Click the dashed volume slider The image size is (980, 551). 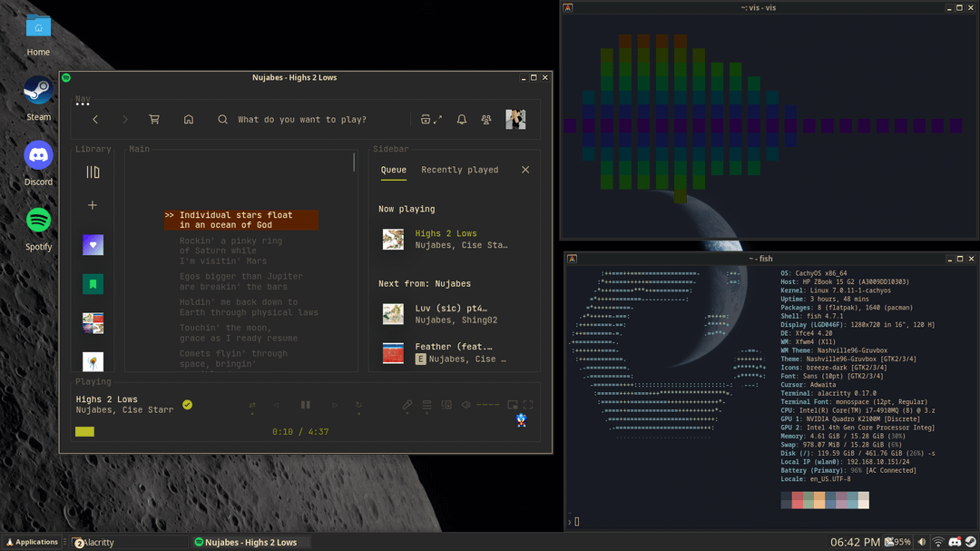coord(488,405)
